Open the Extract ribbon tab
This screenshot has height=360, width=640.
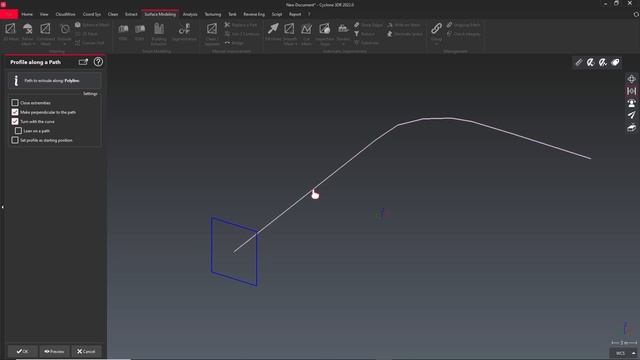131,14
